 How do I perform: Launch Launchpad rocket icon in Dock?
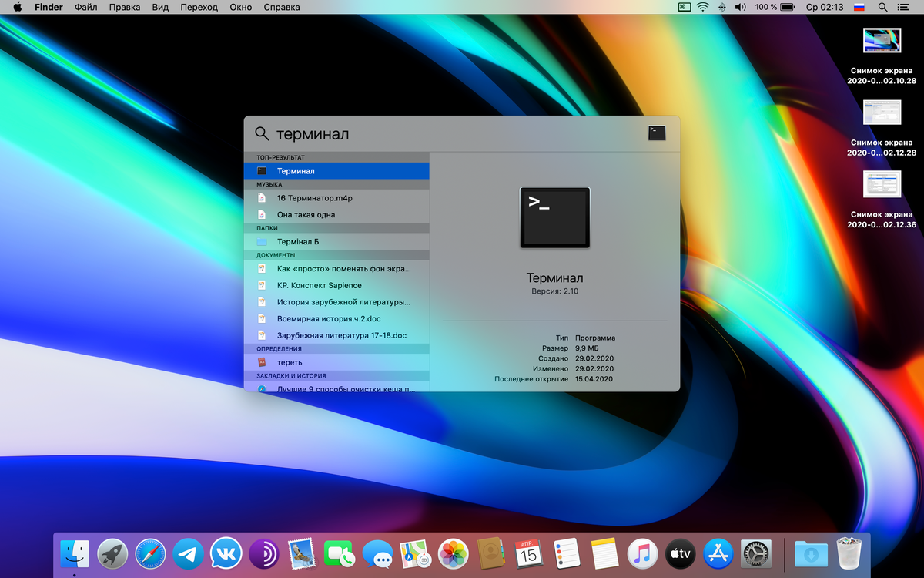112,553
